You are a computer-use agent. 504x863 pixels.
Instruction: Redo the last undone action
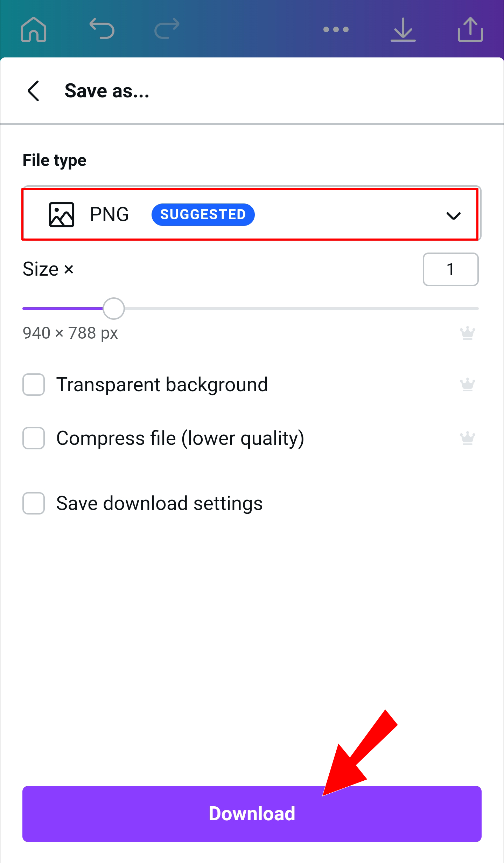(x=167, y=29)
